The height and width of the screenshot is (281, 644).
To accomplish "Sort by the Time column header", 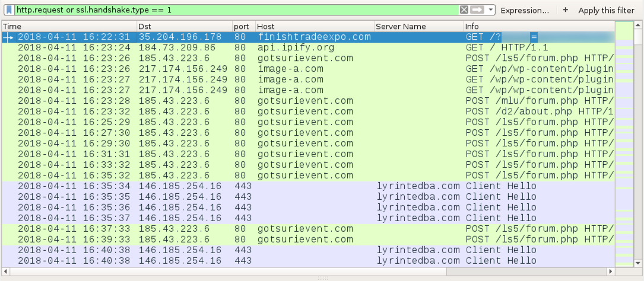I will pyautogui.click(x=69, y=27).
